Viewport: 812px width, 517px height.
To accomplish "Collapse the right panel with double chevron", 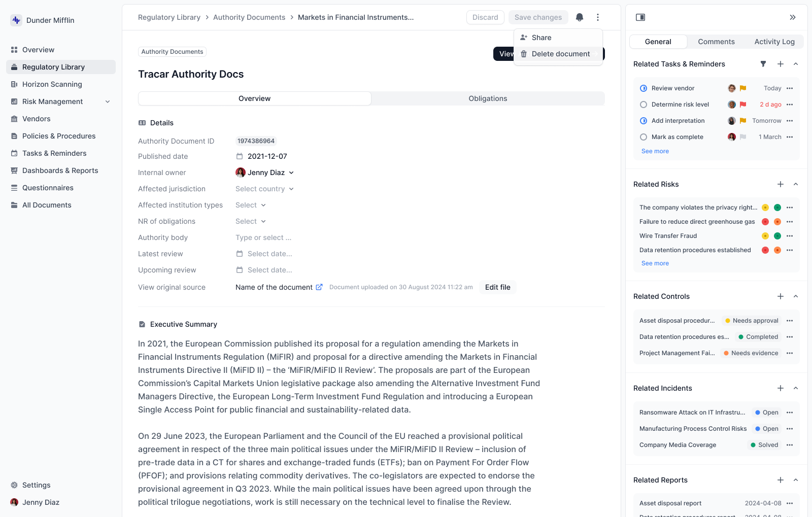I will (793, 17).
